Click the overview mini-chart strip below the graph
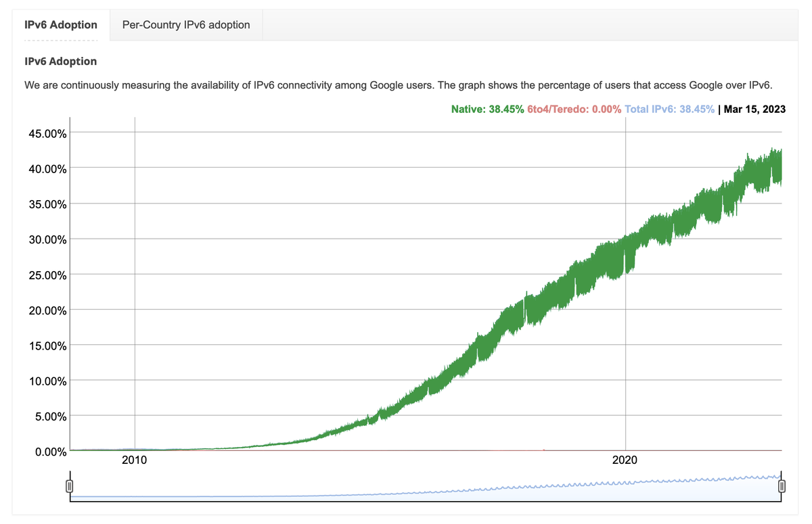 tap(426, 487)
